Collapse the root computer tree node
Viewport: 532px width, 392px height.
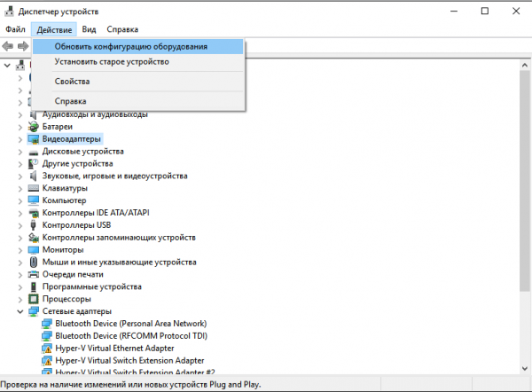[7, 65]
